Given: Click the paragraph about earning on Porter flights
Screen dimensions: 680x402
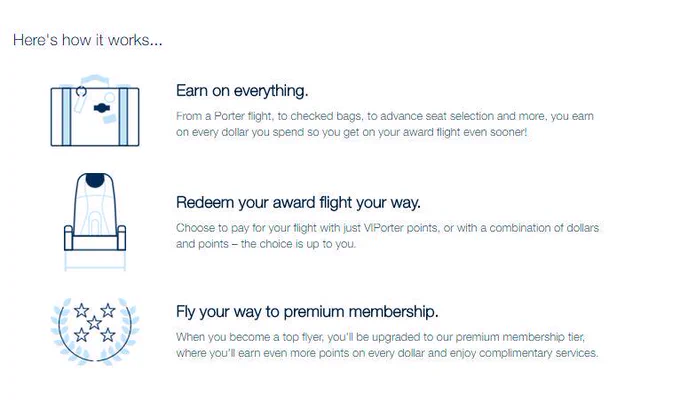Looking at the screenshot, I should [x=385, y=124].
